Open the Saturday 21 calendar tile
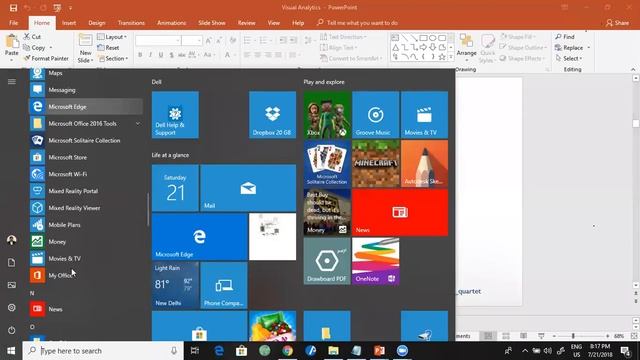The height and width of the screenshot is (360, 640). [x=176, y=188]
